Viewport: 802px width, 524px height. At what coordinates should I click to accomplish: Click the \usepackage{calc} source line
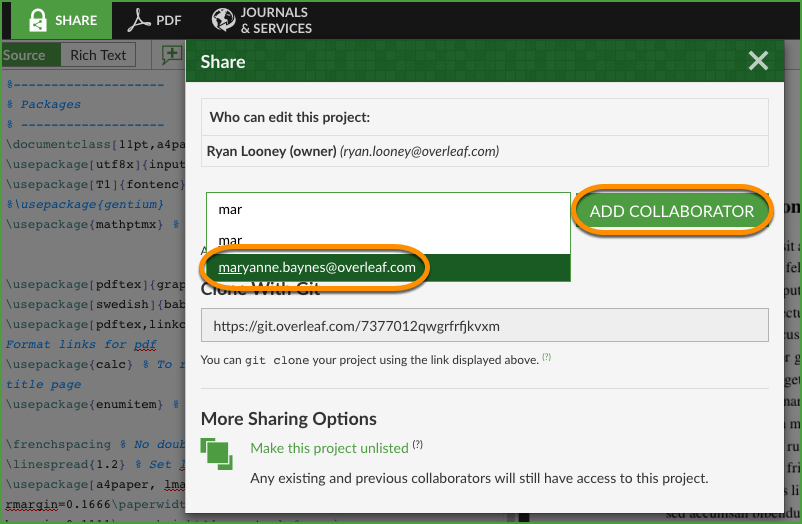[x=95, y=364]
